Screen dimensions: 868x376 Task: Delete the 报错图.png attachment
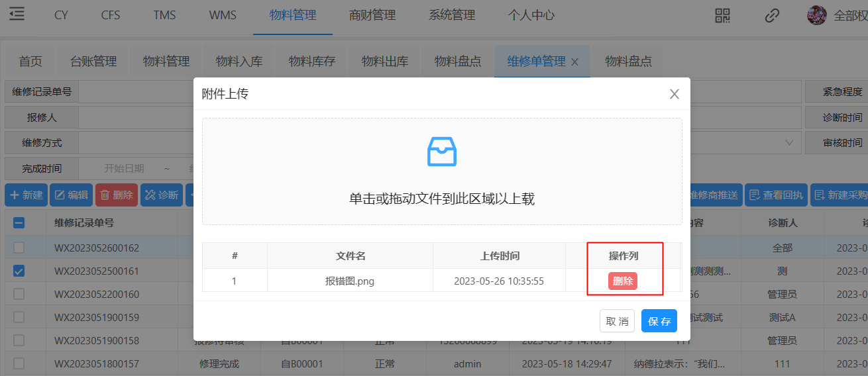click(622, 281)
